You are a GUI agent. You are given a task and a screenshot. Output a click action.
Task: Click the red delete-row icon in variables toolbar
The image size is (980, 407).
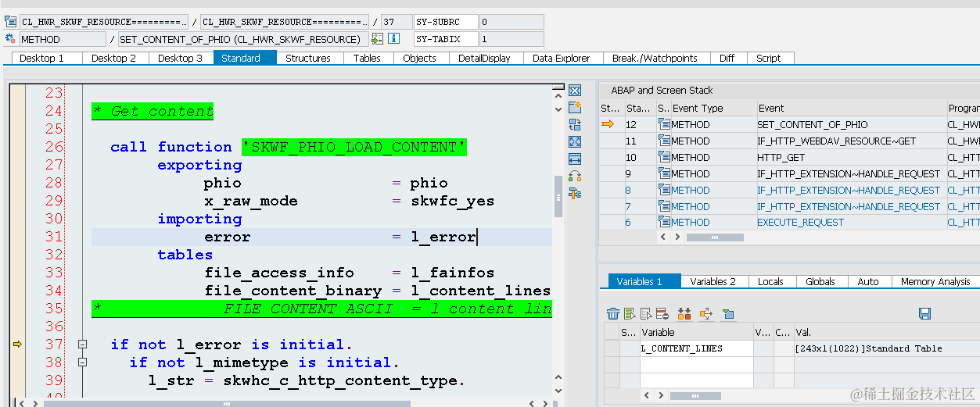tap(662, 314)
